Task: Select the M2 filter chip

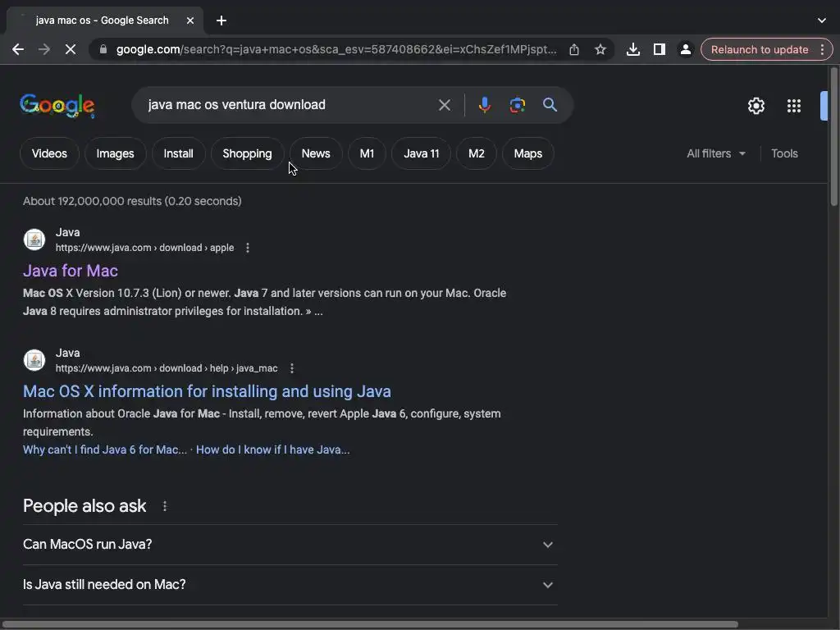Action: click(x=477, y=153)
